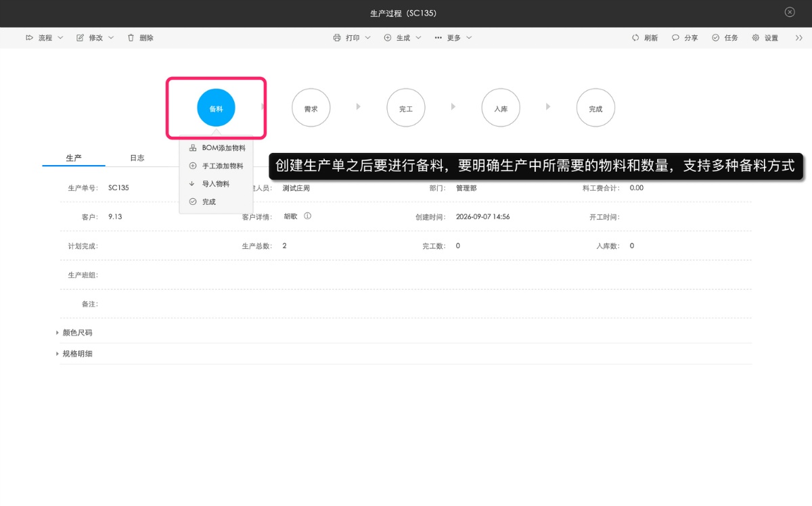Click the BOM hierarchy icon in the menu

[193, 147]
